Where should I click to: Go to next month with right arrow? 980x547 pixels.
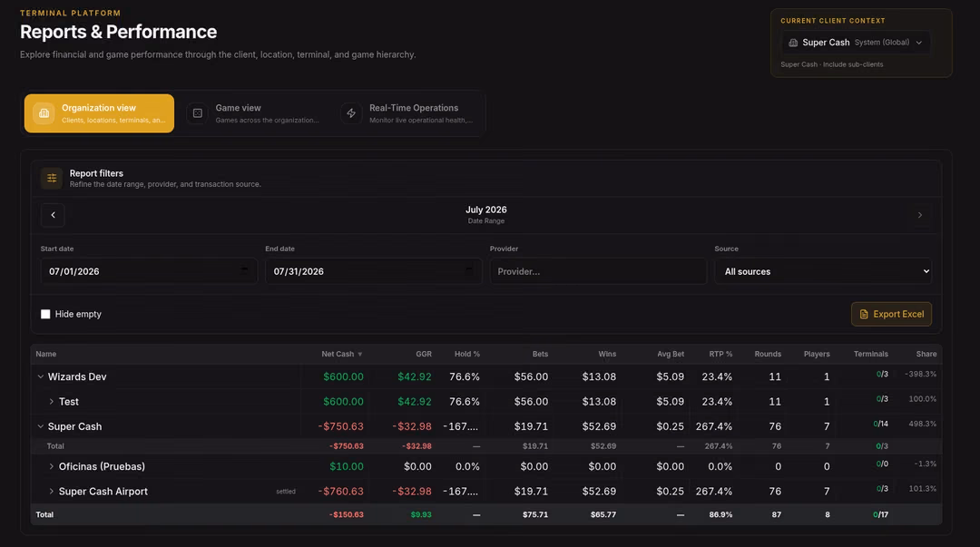click(920, 215)
